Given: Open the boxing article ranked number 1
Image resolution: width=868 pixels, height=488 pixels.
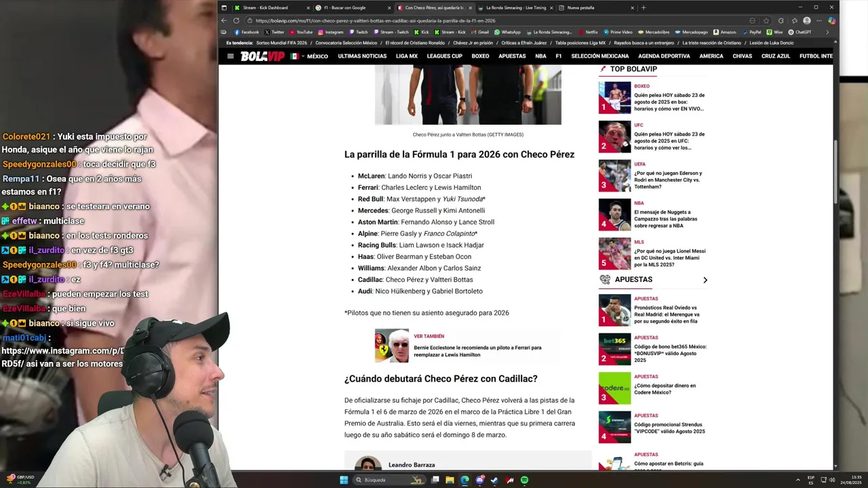Looking at the screenshot, I should pyautogui.click(x=669, y=102).
